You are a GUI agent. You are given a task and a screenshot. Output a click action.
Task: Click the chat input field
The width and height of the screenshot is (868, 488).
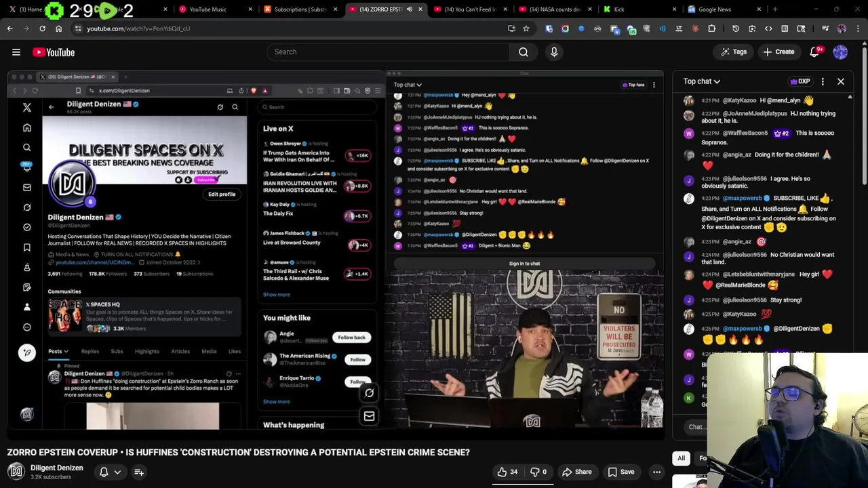click(x=696, y=427)
